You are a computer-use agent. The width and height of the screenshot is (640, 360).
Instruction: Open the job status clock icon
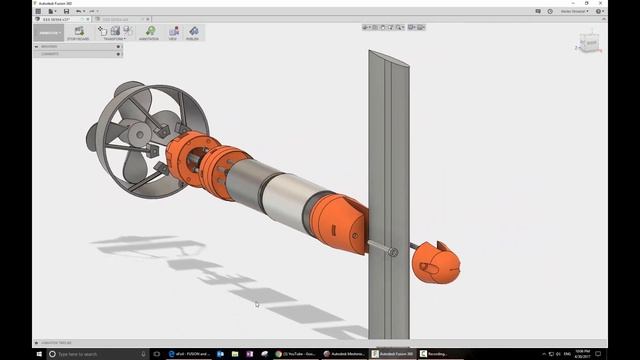[550, 11]
